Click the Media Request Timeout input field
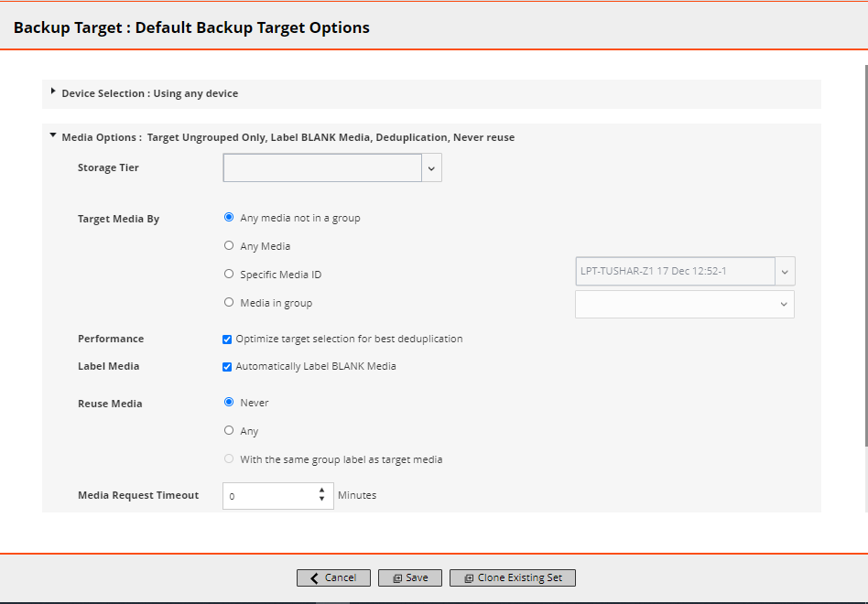This screenshot has width=868, height=604. [x=269, y=496]
